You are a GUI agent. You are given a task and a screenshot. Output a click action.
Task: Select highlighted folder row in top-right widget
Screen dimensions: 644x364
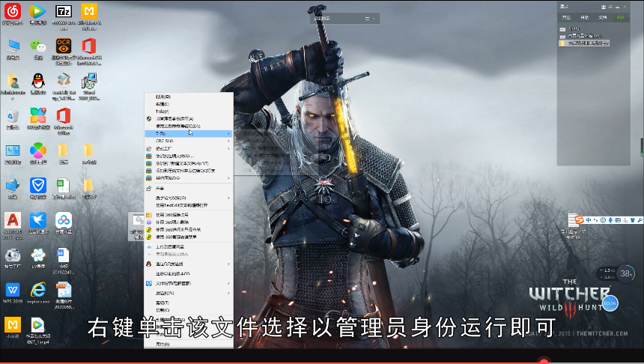583,43
